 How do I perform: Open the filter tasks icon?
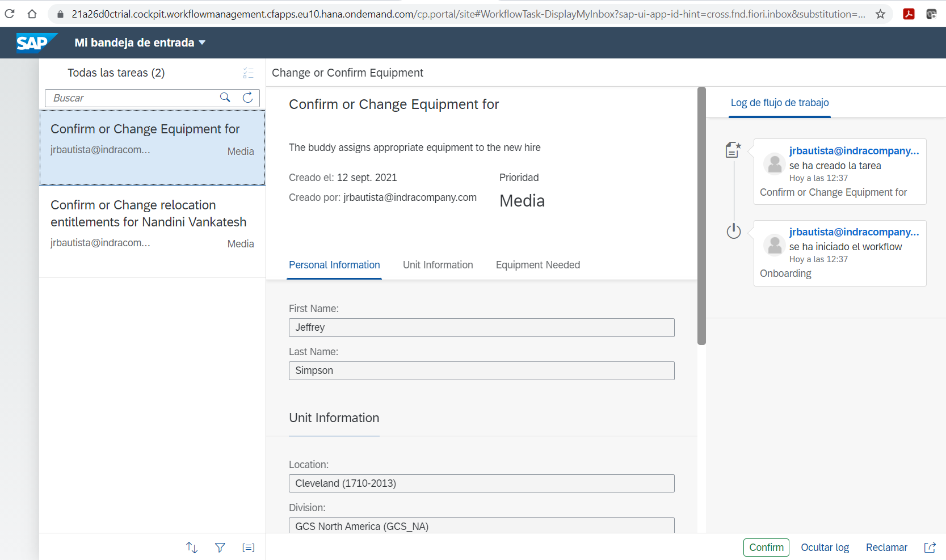click(x=220, y=548)
